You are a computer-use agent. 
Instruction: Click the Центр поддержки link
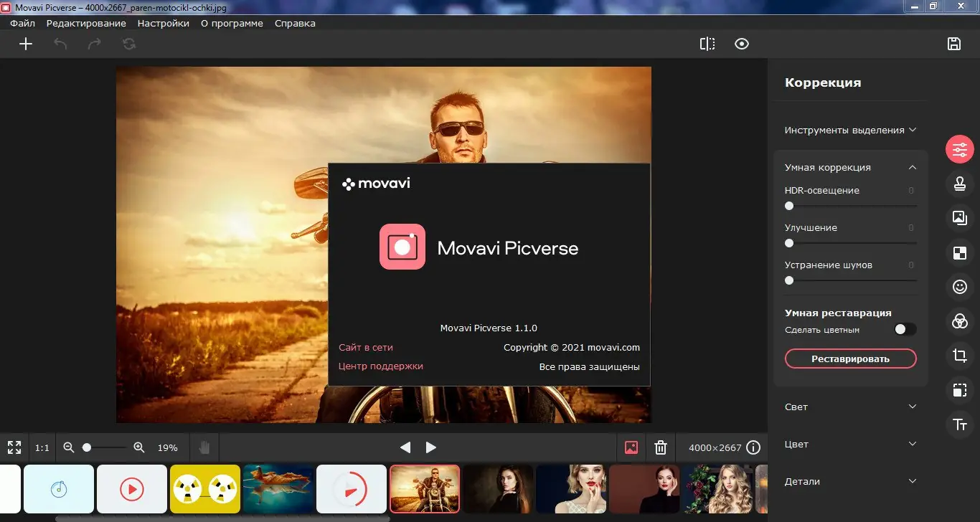[381, 366]
